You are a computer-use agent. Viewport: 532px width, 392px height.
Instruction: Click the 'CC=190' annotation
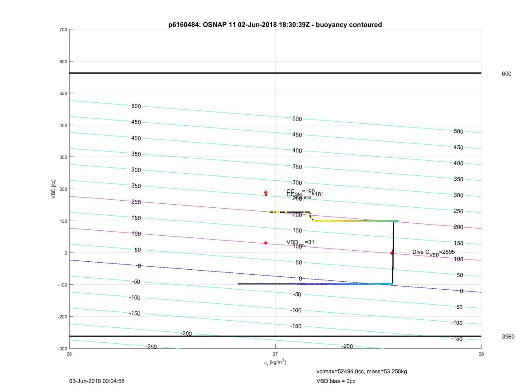pos(301,191)
